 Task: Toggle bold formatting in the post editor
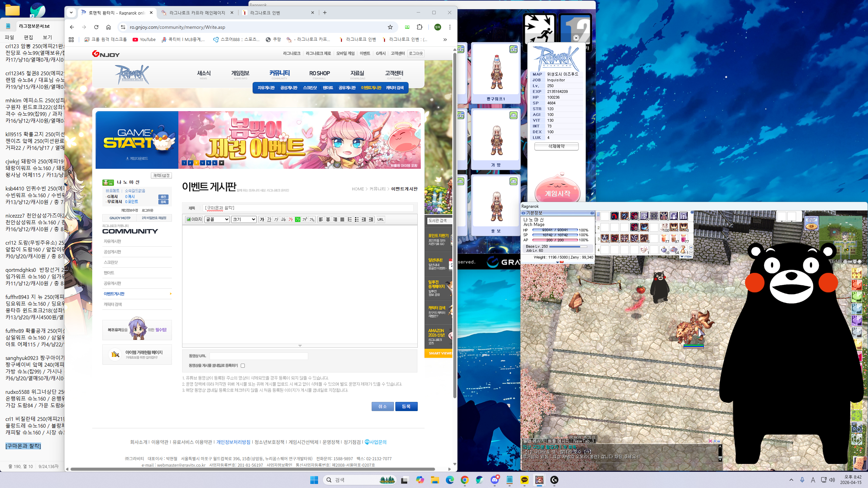[262, 219]
